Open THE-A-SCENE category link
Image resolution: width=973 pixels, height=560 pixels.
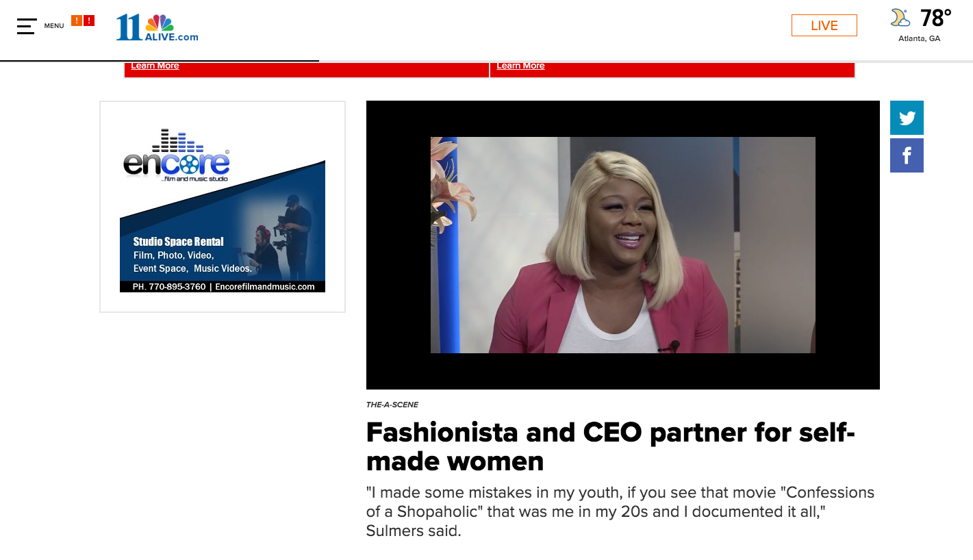392,405
